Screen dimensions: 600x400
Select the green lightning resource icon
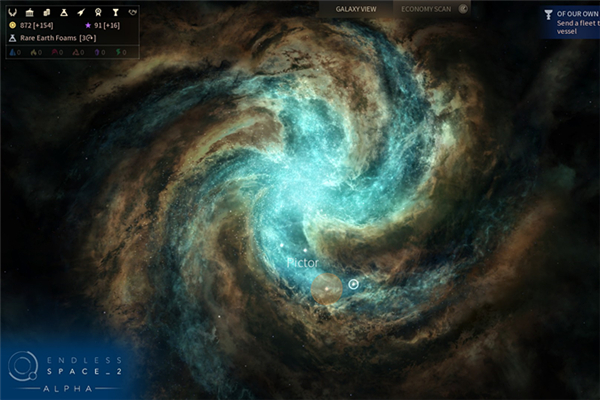tap(118, 52)
